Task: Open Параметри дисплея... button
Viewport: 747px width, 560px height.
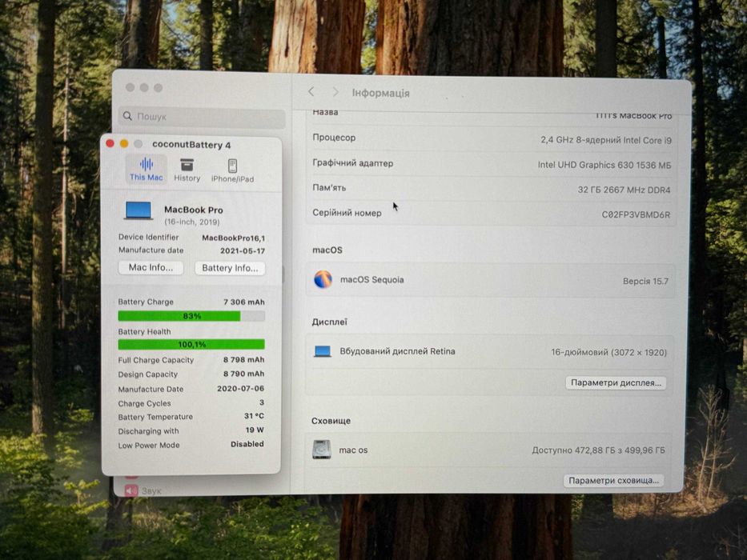Action: point(616,383)
